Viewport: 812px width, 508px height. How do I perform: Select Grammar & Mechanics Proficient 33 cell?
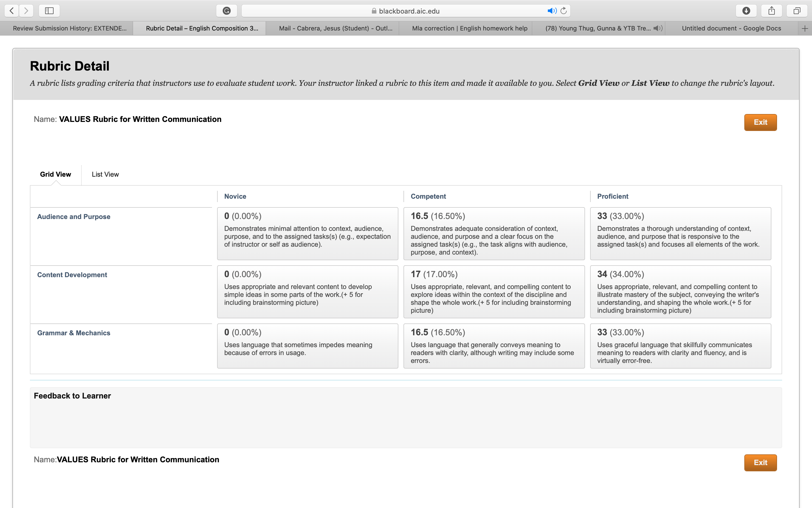coord(680,346)
